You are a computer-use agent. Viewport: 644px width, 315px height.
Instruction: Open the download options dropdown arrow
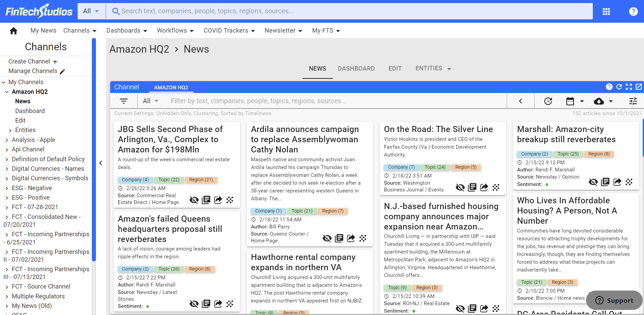[611, 101]
